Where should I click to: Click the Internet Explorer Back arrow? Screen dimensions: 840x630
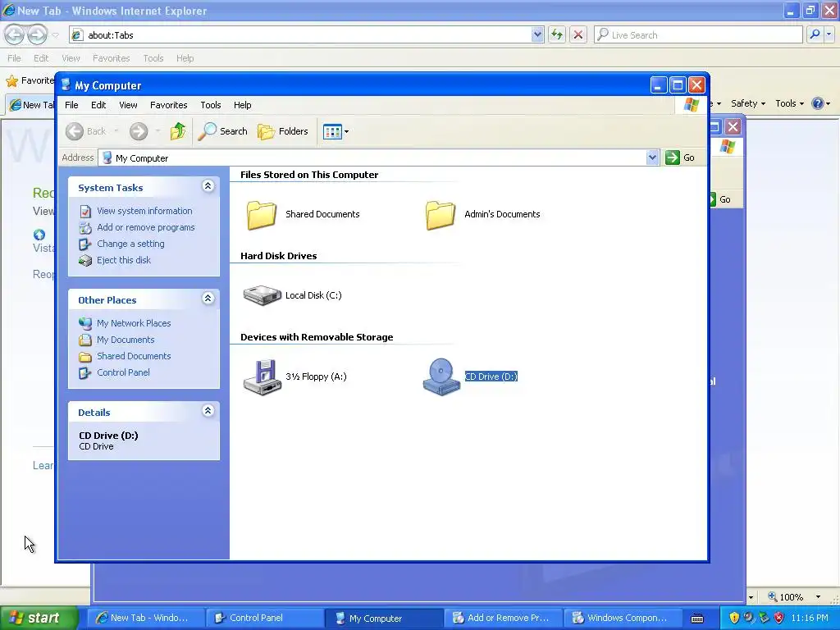(15, 34)
